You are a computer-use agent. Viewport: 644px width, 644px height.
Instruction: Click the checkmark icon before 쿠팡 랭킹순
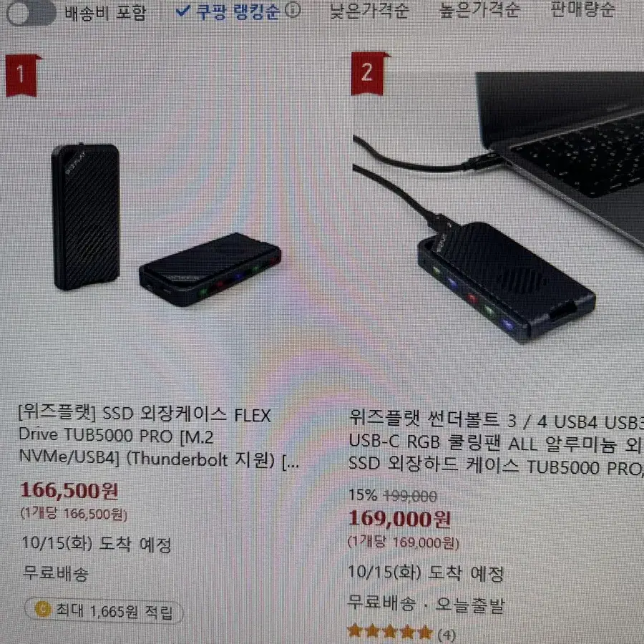coord(182,10)
